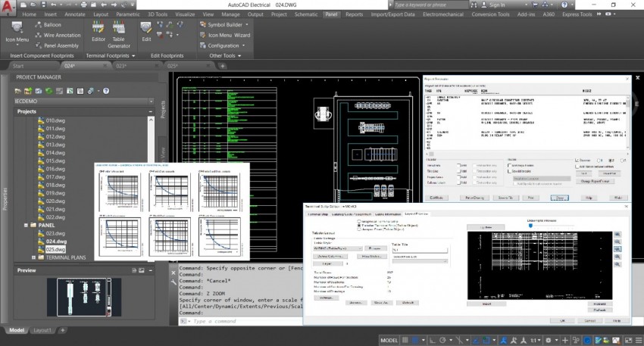Click the help question-mark icon in the title bar
Screen dimensions: 644x346
[564, 5]
